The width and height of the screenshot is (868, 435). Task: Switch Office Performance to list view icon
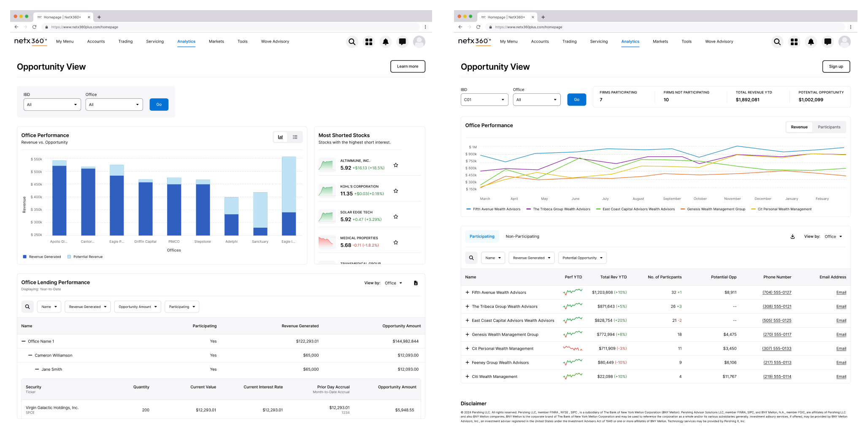pyautogui.click(x=295, y=137)
